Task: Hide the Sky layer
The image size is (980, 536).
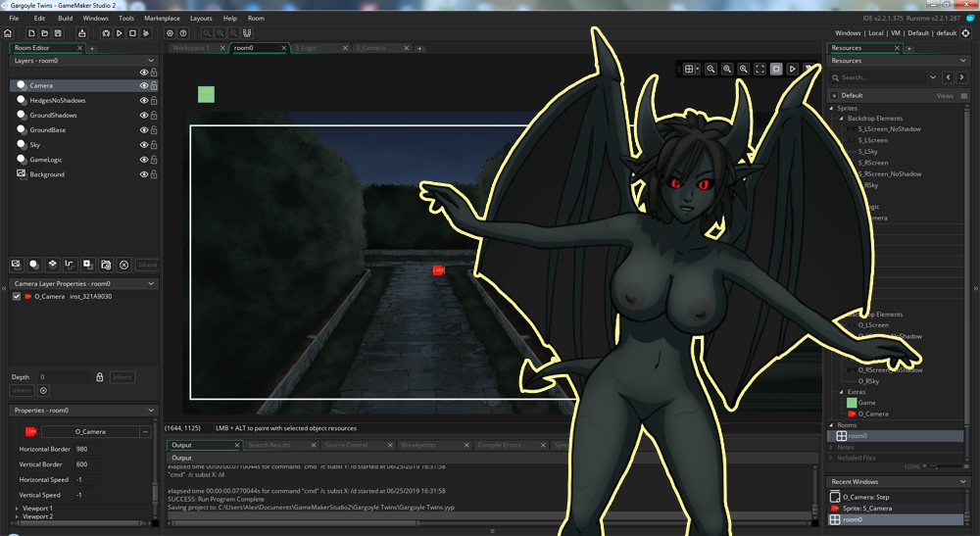Action: click(144, 145)
